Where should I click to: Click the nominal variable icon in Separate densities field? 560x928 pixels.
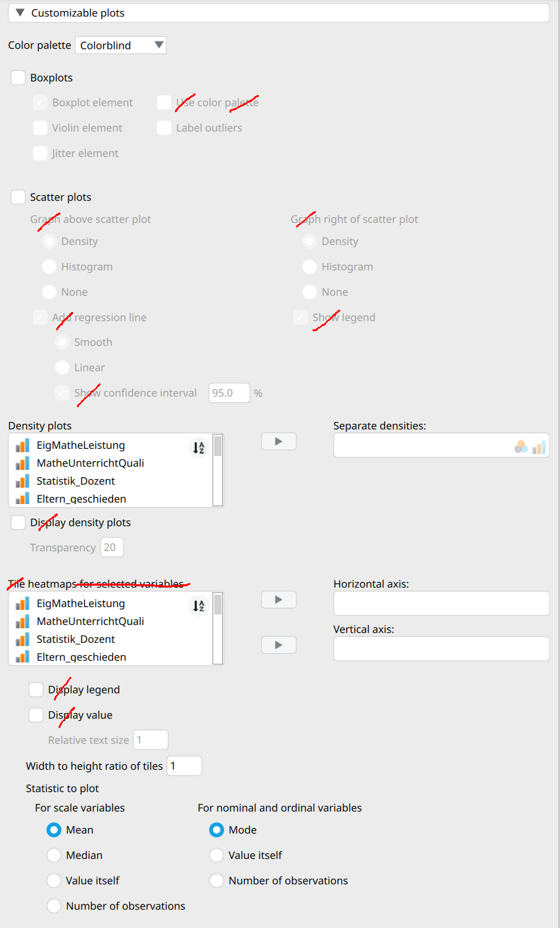(x=520, y=445)
